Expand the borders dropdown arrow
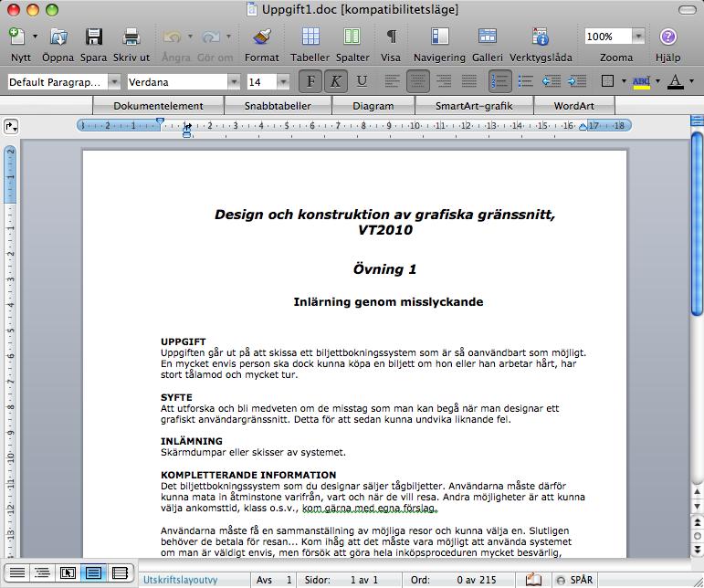This screenshot has height=588, width=704. [624, 81]
